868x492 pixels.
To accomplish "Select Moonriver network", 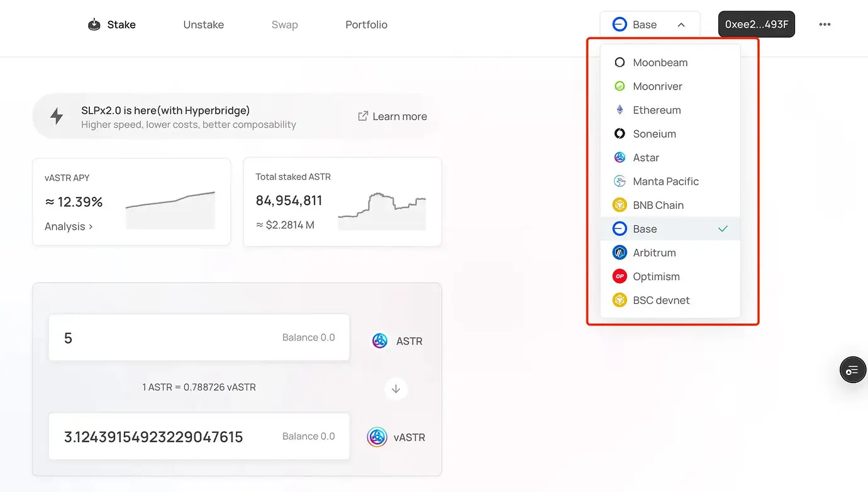I will click(x=670, y=86).
